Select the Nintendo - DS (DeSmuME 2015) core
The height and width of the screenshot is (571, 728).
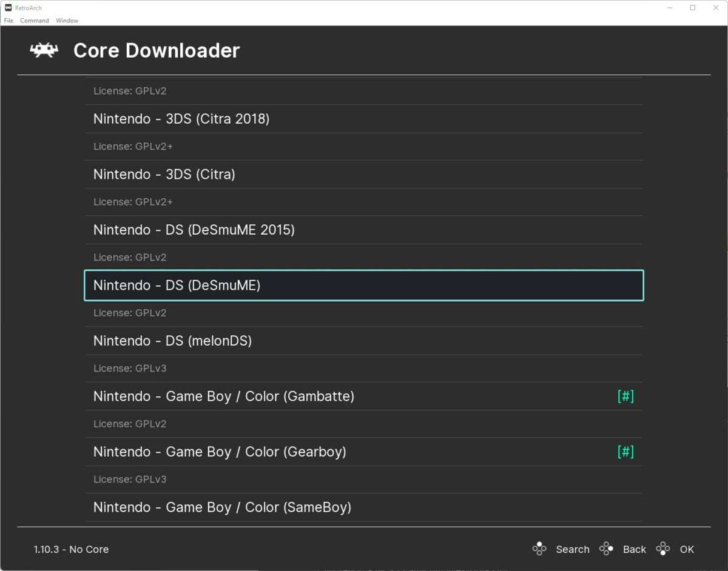(x=193, y=230)
